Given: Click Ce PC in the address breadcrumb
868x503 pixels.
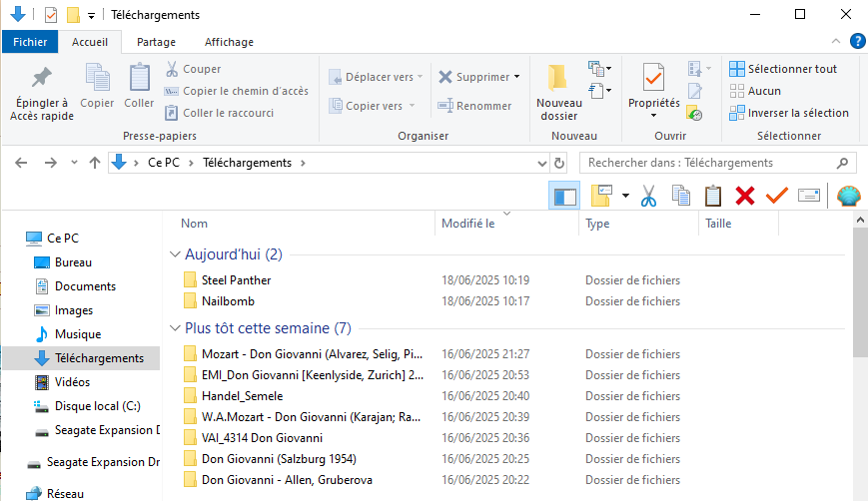Looking at the screenshot, I should click(x=164, y=163).
